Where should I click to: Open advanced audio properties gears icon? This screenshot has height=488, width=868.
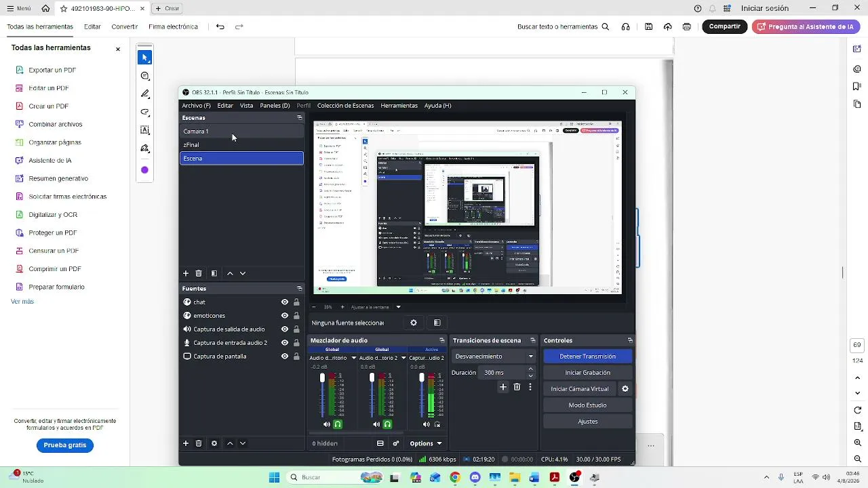pos(396,443)
